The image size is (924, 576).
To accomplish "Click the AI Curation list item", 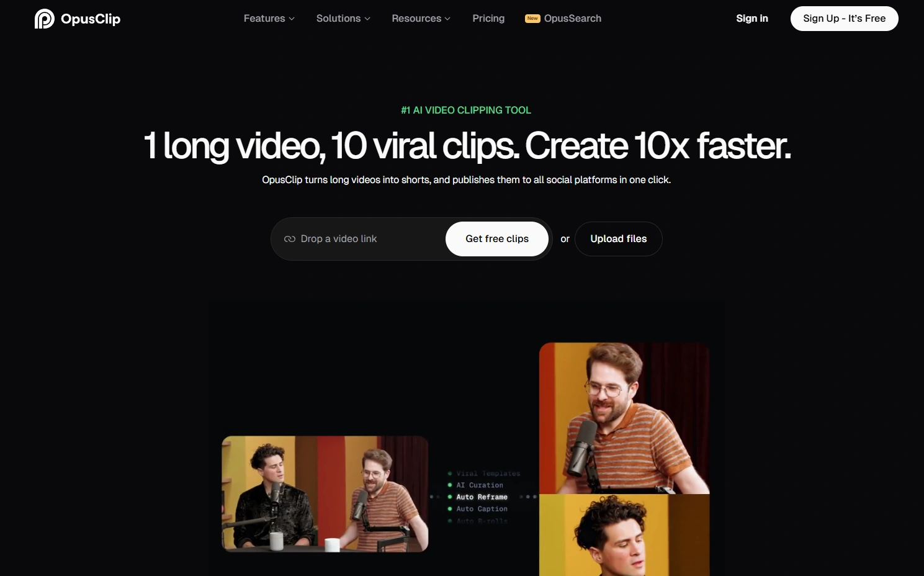I will click(x=479, y=485).
